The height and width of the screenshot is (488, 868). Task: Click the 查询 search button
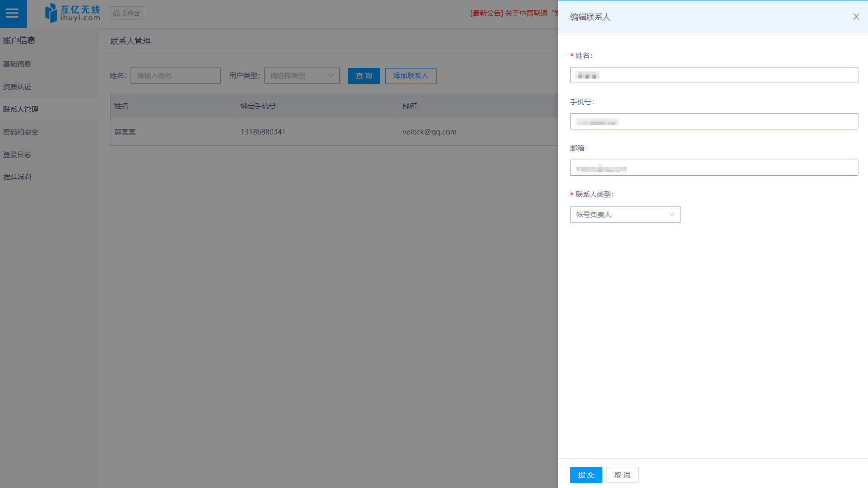pos(363,76)
